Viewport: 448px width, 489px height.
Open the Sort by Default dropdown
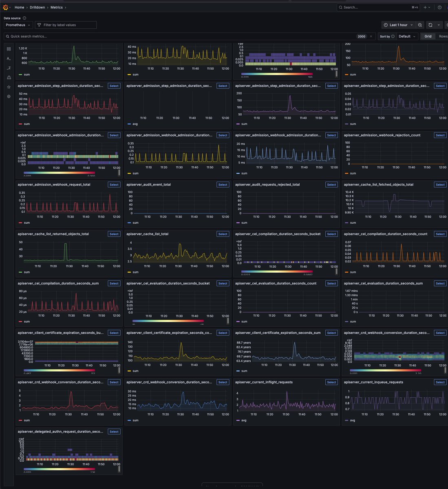tap(407, 36)
